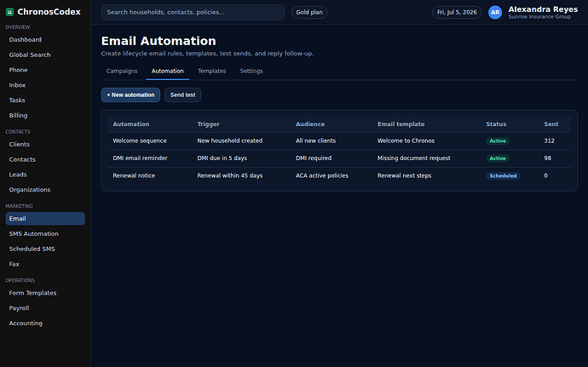Image resolution: width=588 pixels, height=367 pixels.
Task: Click the New automation button
Action: [x=130, y=95]
